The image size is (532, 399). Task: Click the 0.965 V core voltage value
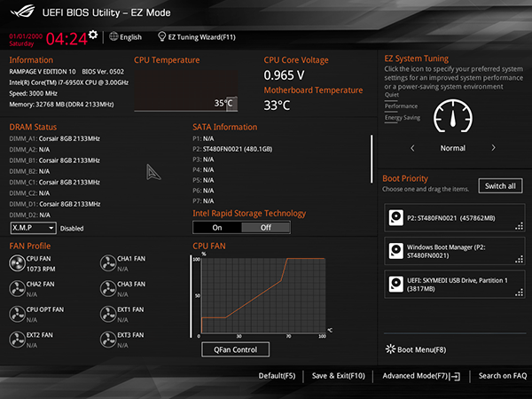(x=285, y=75)
